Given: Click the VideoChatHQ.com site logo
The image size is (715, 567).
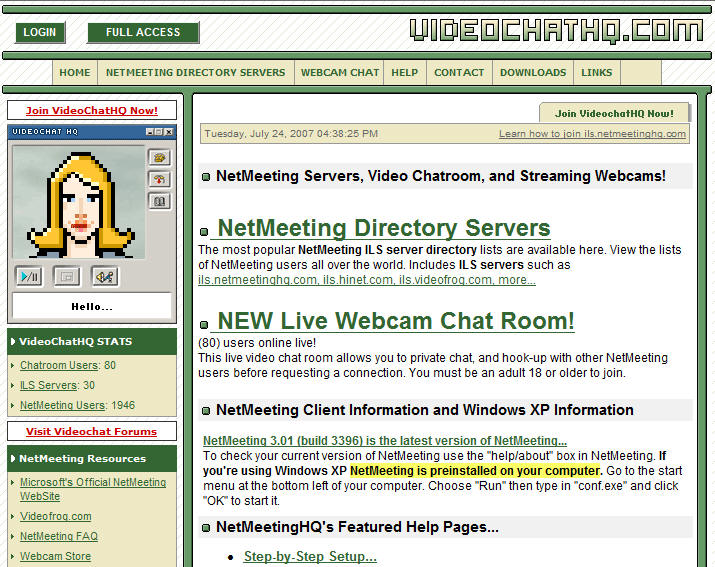Looking at the screenshot, I should tap(556, 30).
